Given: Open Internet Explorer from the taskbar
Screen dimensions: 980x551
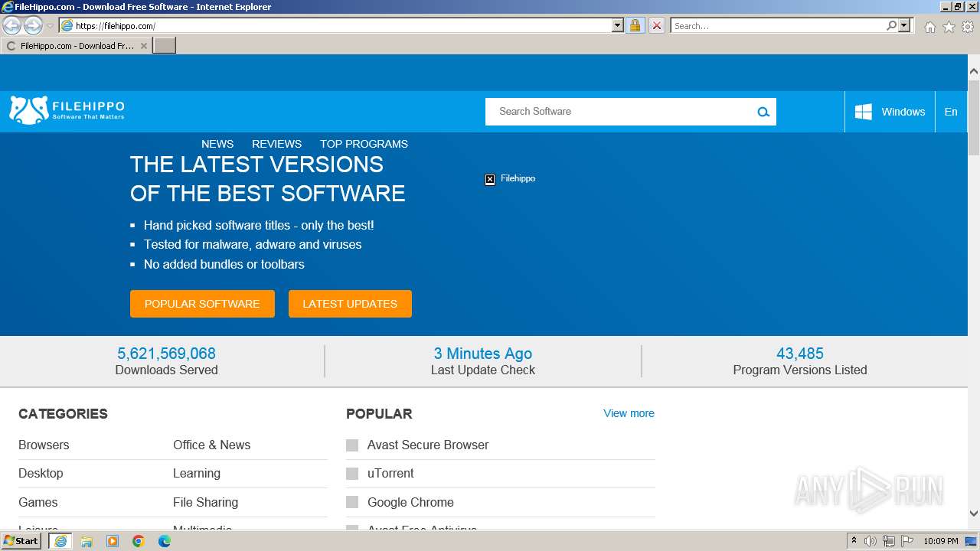Looking at the screenshot, I should click(x=60, y=541).
